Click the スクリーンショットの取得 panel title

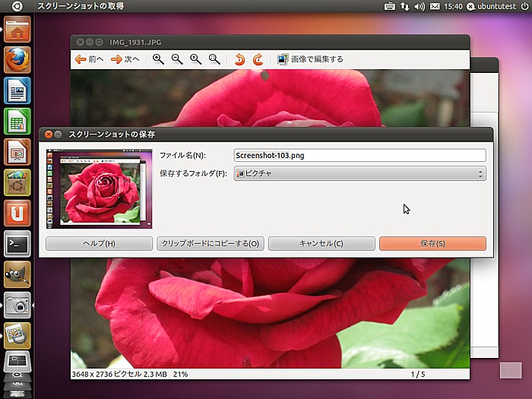[x=81, y=6]
